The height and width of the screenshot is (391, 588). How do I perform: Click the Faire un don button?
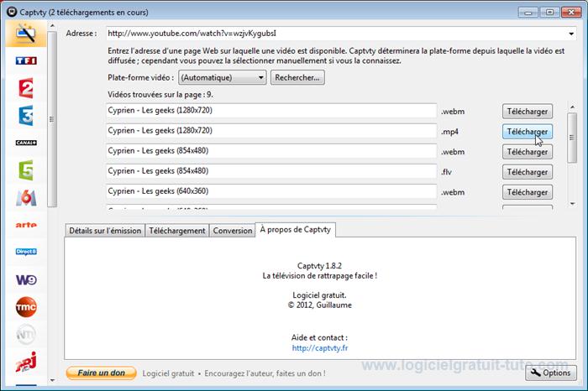click(102, 373)
